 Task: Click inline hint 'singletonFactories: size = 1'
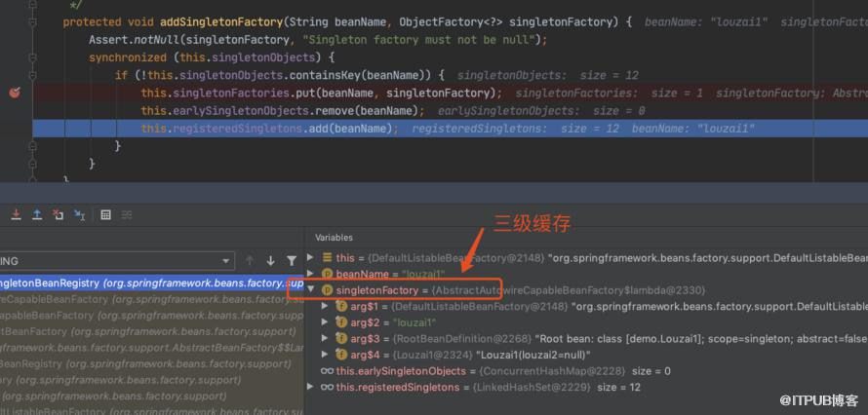[609, 93]
